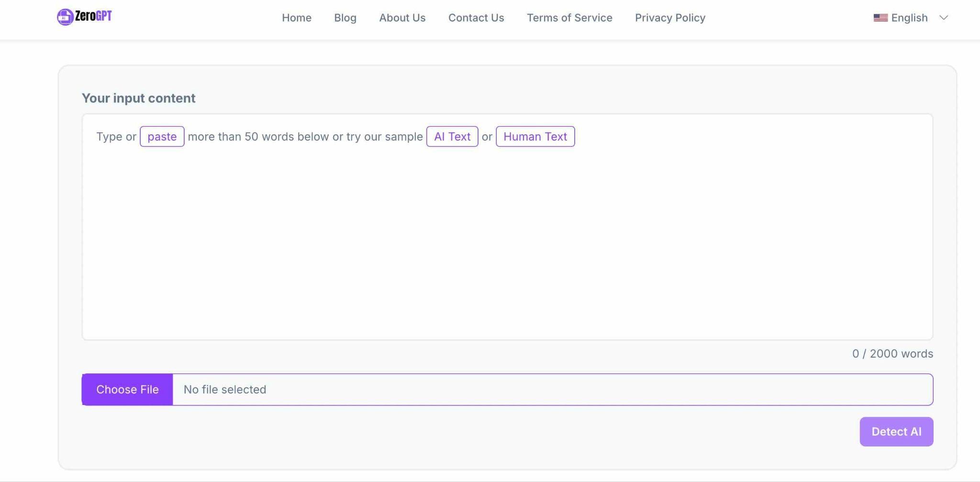Open the Home page
Screen dimensions: 980x482
point(296,18)
